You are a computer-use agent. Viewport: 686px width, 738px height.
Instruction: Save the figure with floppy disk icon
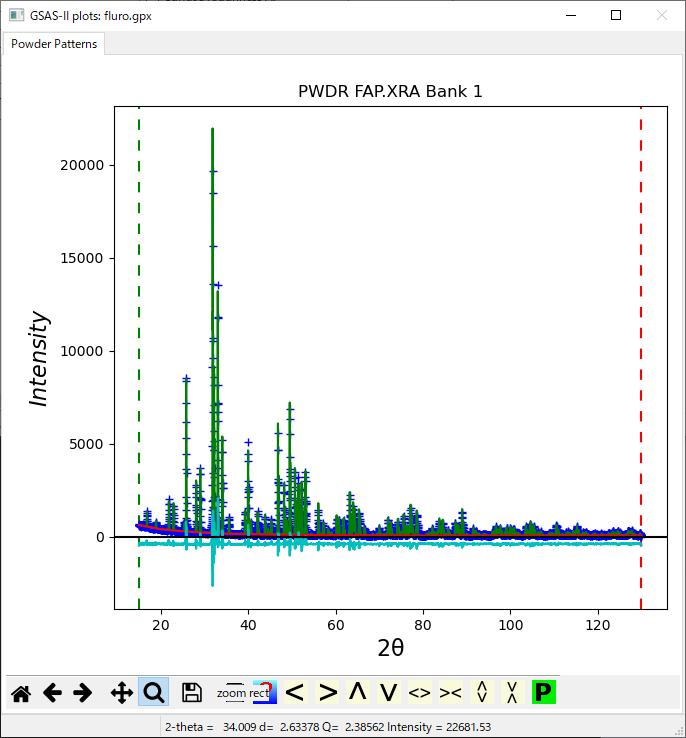pos(192,692)
